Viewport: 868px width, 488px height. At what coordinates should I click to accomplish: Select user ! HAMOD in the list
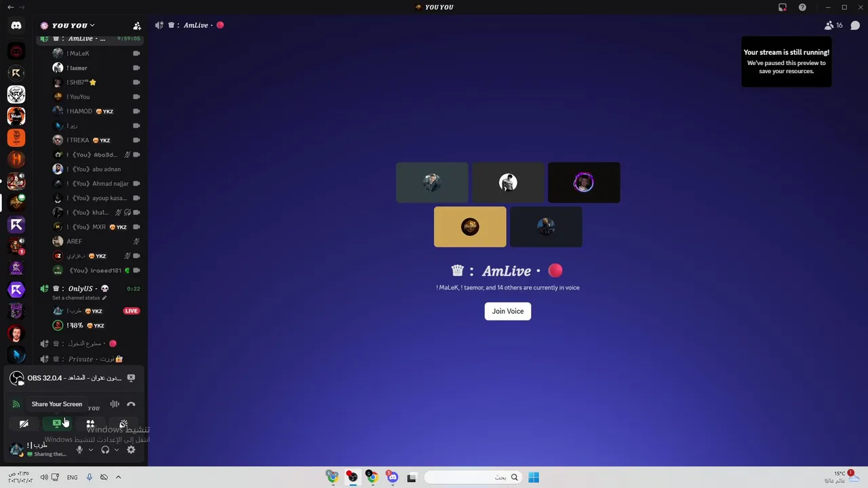pyautogui.click(x=96, y=111)
